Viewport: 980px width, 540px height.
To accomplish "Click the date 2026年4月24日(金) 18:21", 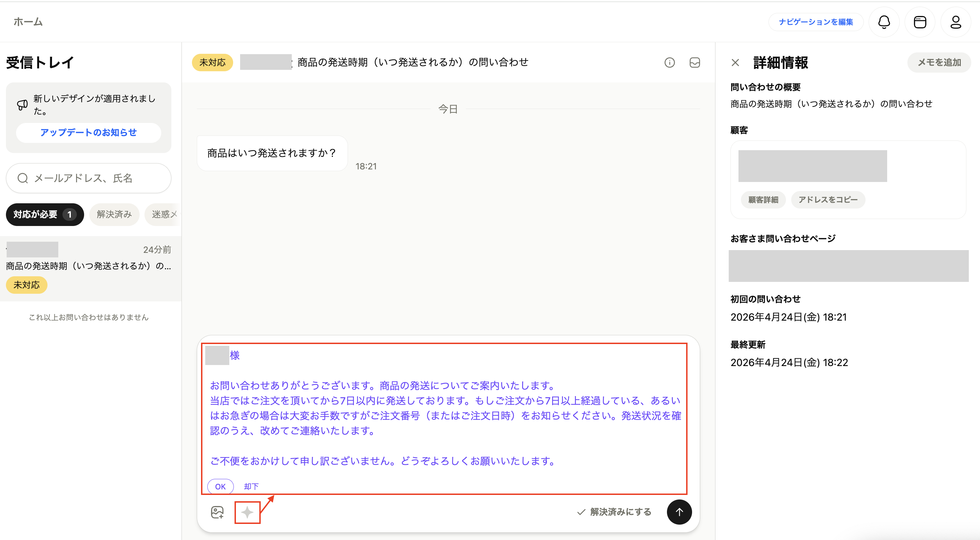I will click(x=788, y=317).
